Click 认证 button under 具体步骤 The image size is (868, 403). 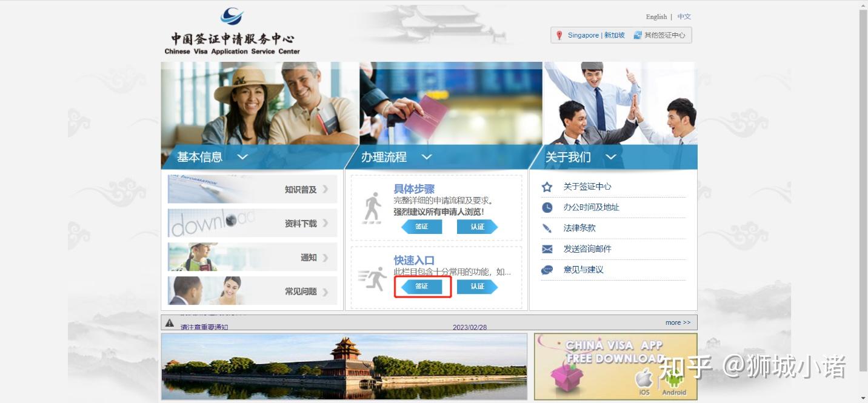click(478, 227)
